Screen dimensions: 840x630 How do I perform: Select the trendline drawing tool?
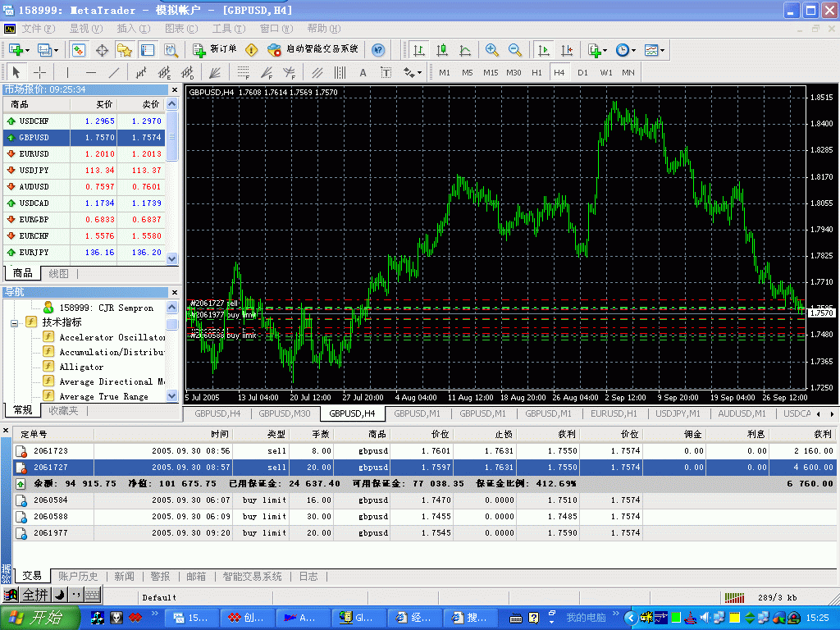tap(114, 72)
